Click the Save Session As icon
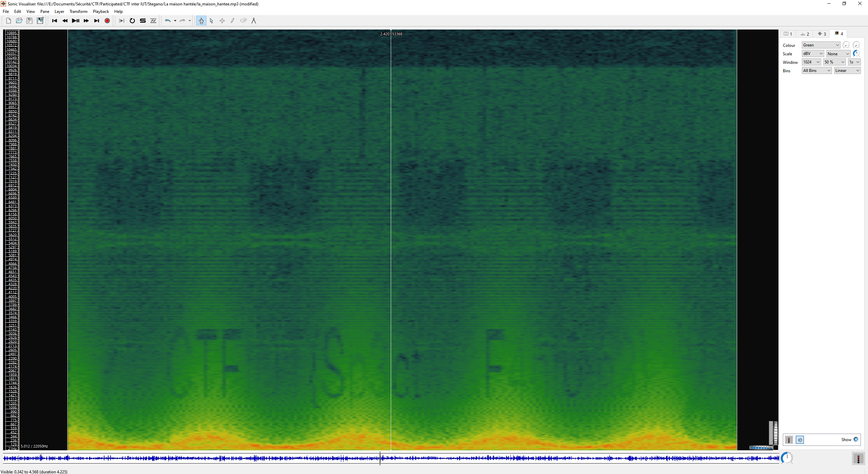Viewport: 868px width, 474px height. click(40, 21)
